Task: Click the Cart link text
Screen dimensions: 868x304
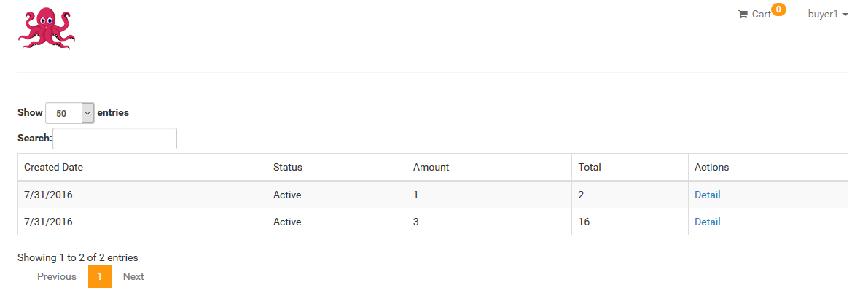Action: point(762,14)
